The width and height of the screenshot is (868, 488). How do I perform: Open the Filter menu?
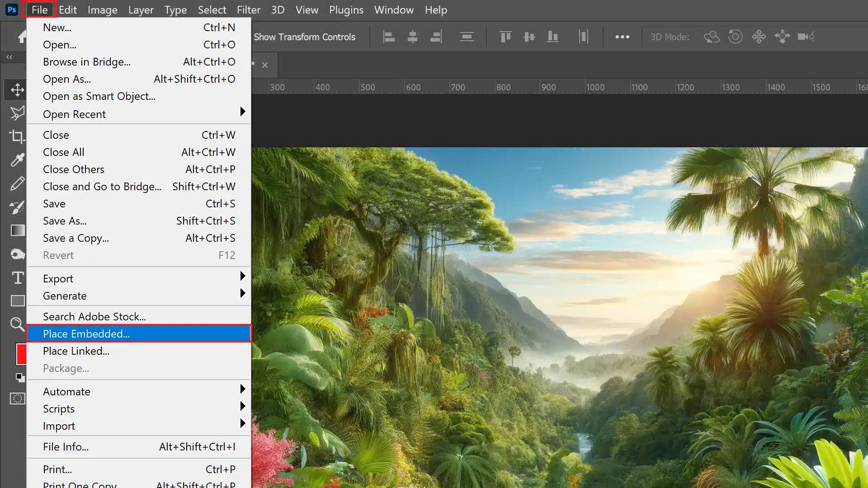pyautogui.click(x=249, y=9)
